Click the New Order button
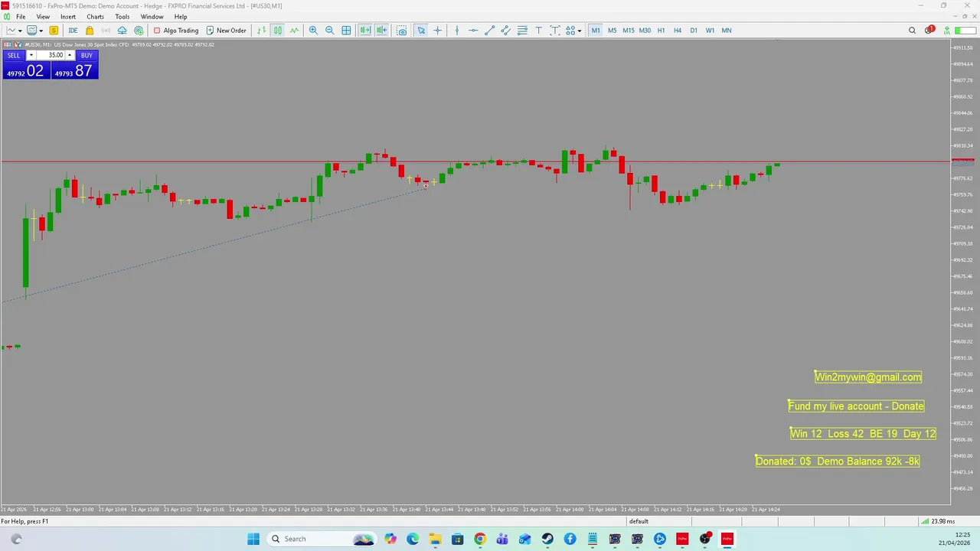This screenshot has height=551, width=980. [226, 31]
